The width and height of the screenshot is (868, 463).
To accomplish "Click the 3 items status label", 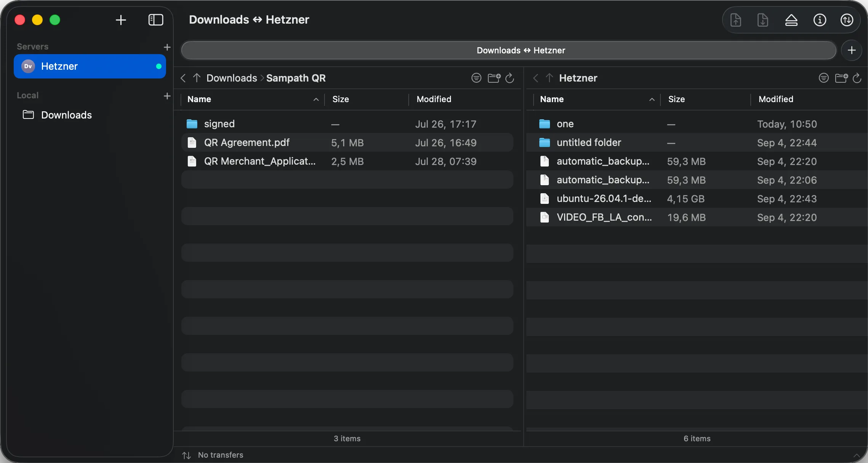I will click(x=347, y=439).
